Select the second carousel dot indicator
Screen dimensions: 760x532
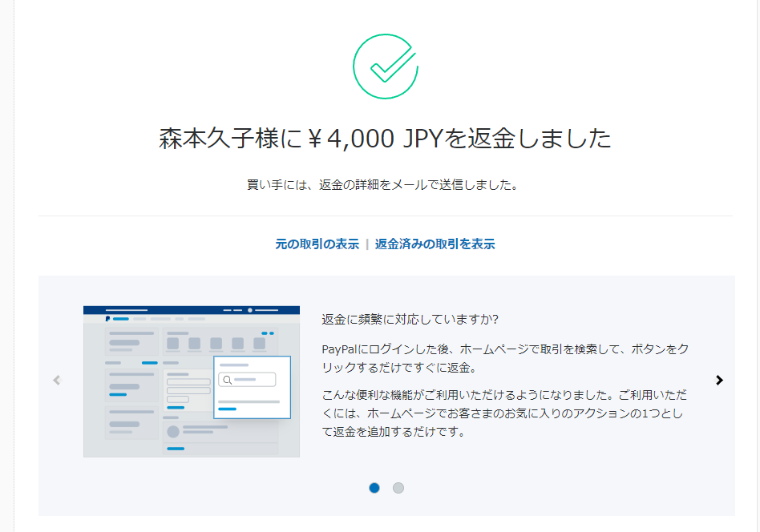[398, 488]
